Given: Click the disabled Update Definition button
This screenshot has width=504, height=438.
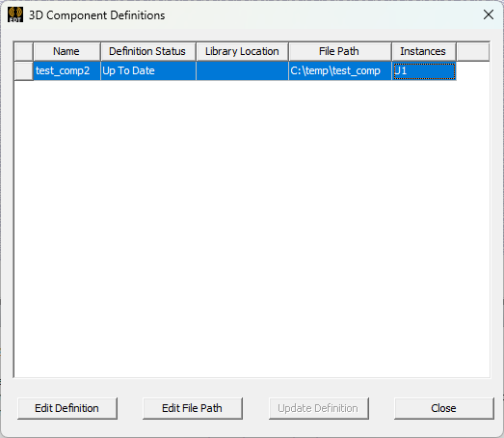Looking at the screenshot, I should click(318, 408).
